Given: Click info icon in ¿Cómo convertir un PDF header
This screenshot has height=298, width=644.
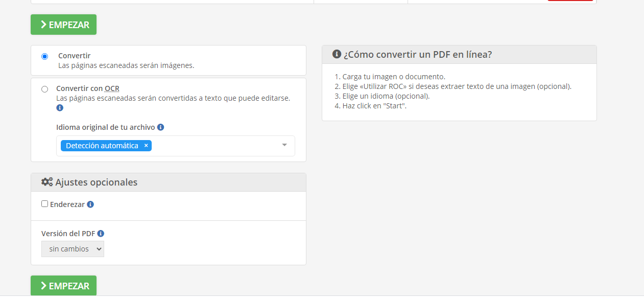Looking at the screenshot, I should [337, 54].
